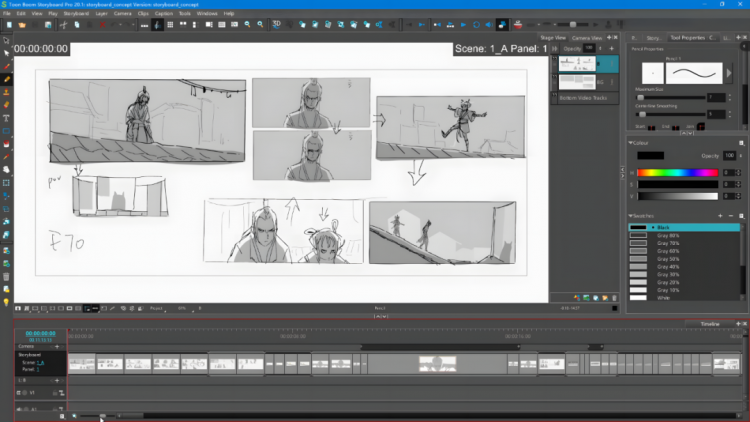
Task: Click the blue Play button in playback toolbar
Action: 463,25
